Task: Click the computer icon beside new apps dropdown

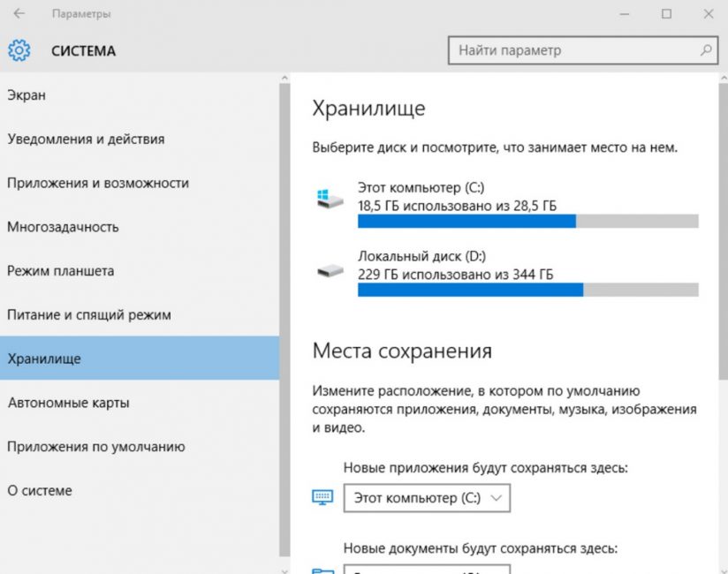Action: coord(322,497)
